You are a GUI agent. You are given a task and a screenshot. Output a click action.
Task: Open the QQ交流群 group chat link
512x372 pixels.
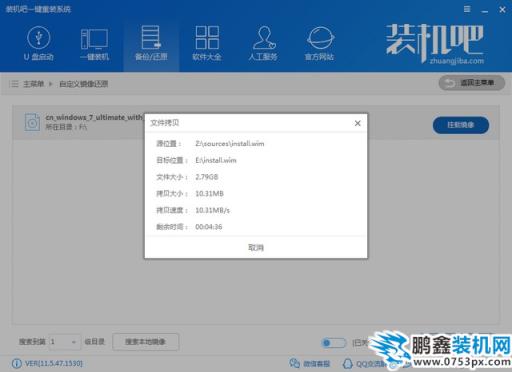pyautogui.click(x=365, y=363)
